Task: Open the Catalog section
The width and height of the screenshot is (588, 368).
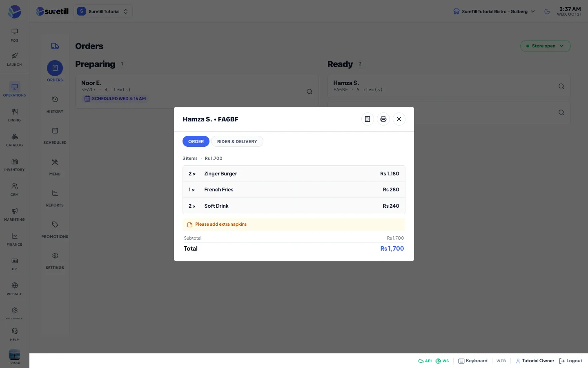Action: tap(14, 140)
